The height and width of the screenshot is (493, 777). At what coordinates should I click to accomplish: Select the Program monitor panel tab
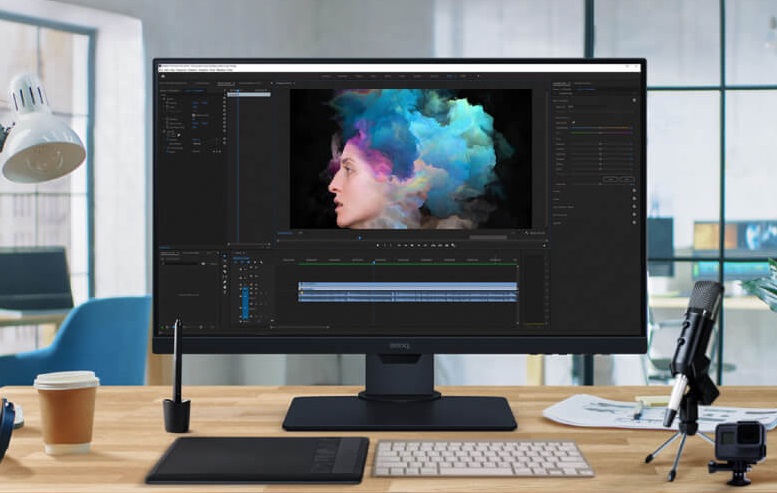[x=283, y=83]
